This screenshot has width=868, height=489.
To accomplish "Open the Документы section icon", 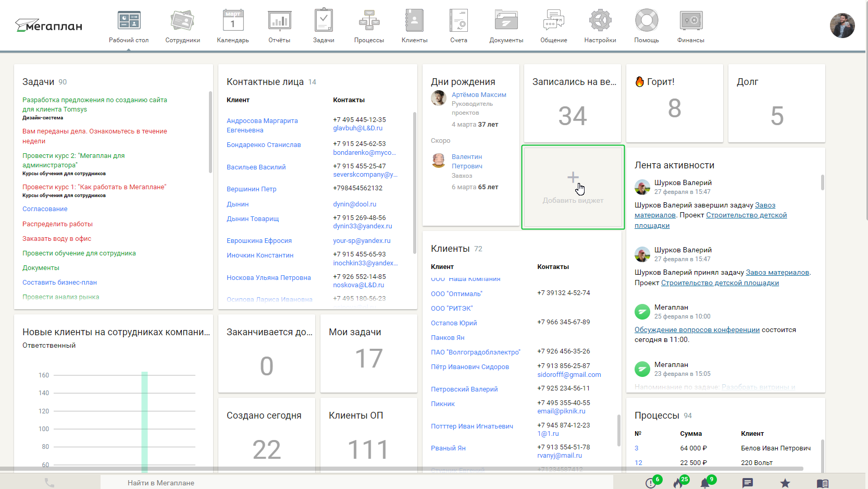I will (x=506, y=21).
